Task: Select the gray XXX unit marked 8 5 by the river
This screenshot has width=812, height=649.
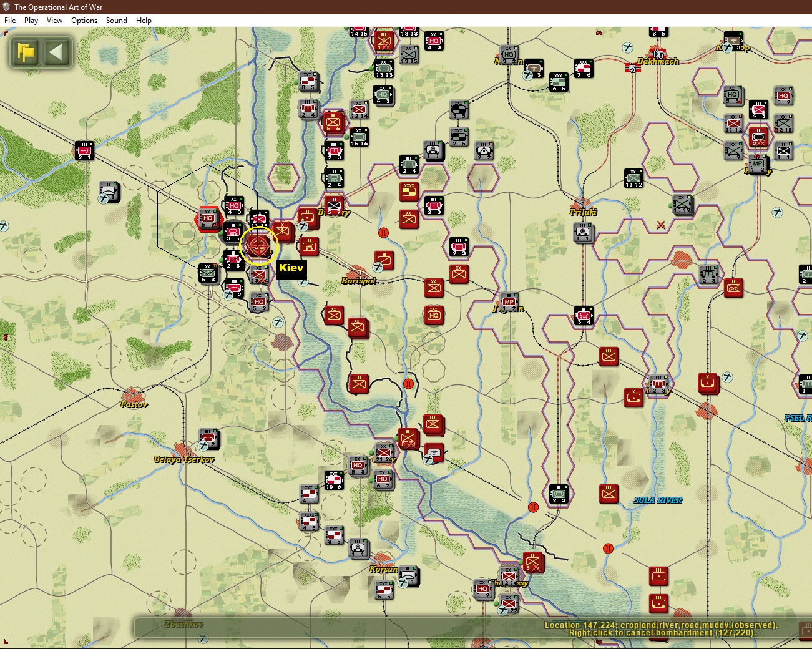Action: [308, 82]
